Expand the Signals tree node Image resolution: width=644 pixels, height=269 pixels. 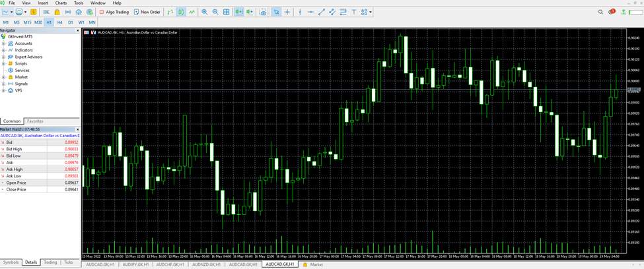(x=3, y=84)
